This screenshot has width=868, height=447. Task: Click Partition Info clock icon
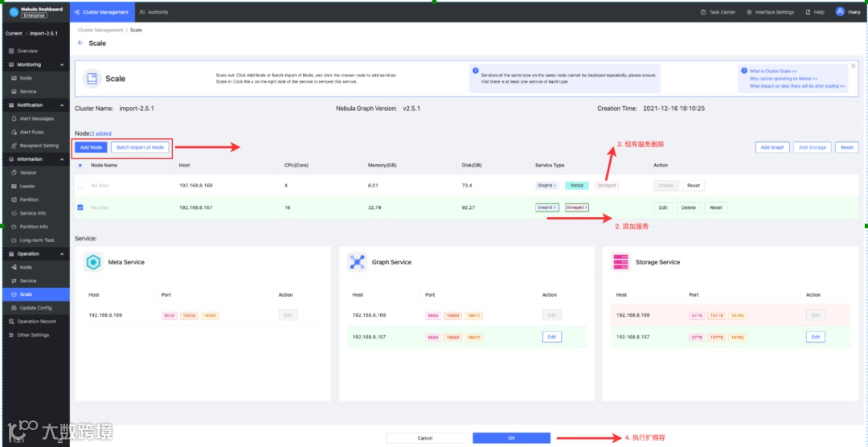14,227
